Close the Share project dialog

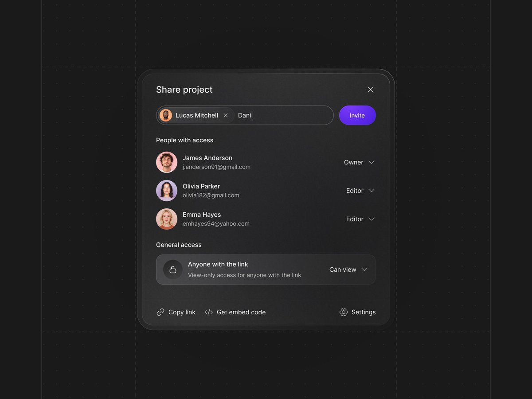click(x=371, y=89)
